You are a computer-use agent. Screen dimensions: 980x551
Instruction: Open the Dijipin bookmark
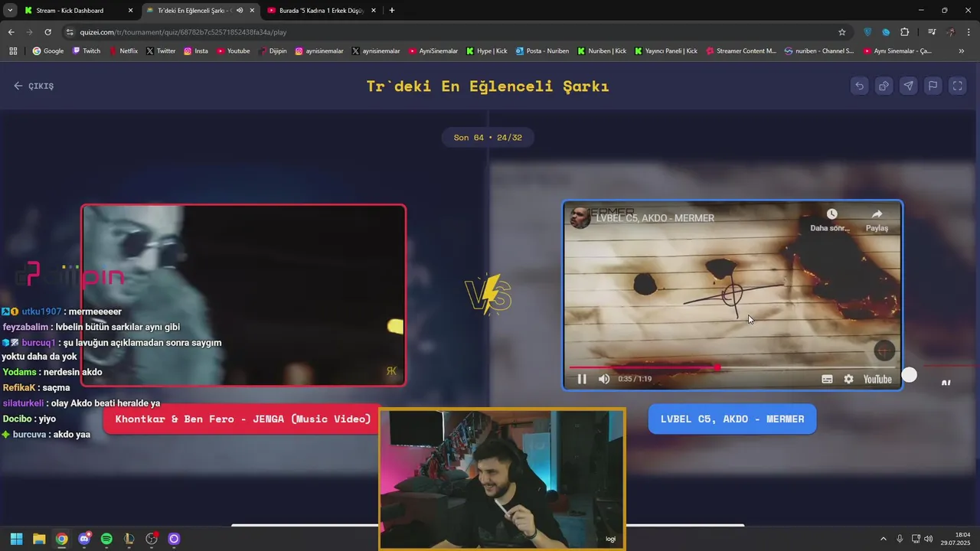(x=273, y=51)
